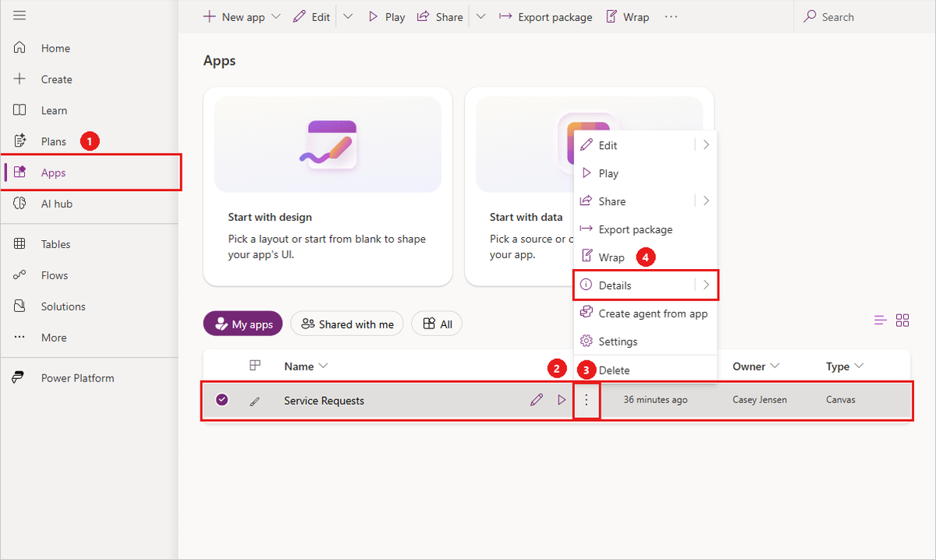
Task: Open Create from the left sidebar
Action: point(55,79)
